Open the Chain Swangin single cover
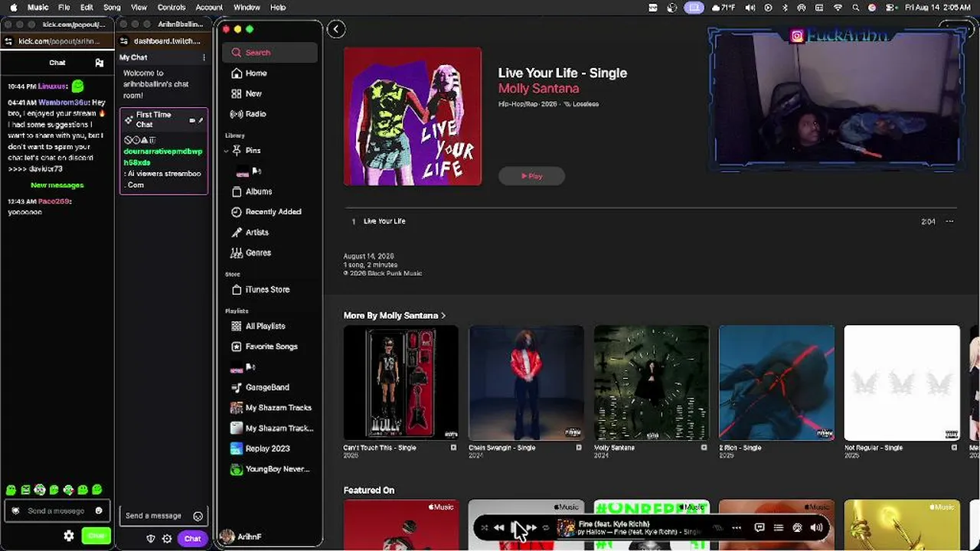Image resolution: width=980 pixels, height=551 pixels. pyautogui.click(x=527, y=383)
